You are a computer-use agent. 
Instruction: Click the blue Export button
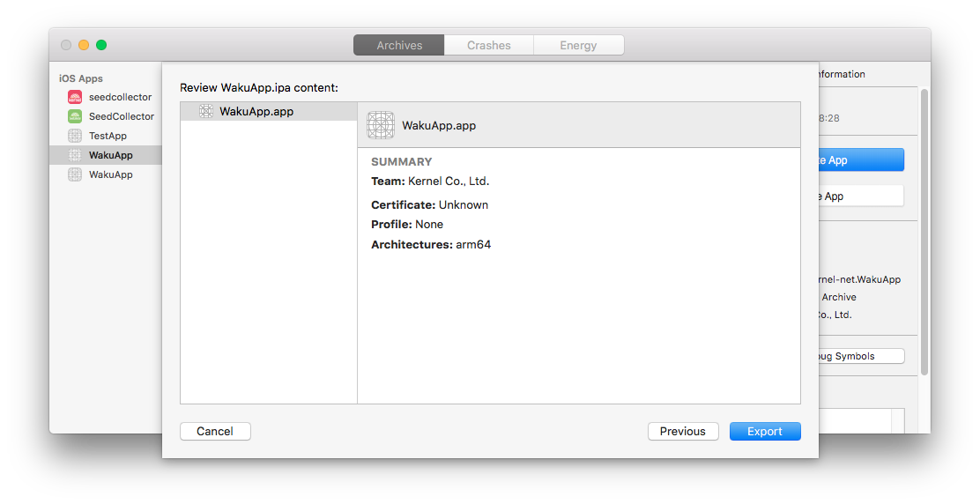pos(764,431)
